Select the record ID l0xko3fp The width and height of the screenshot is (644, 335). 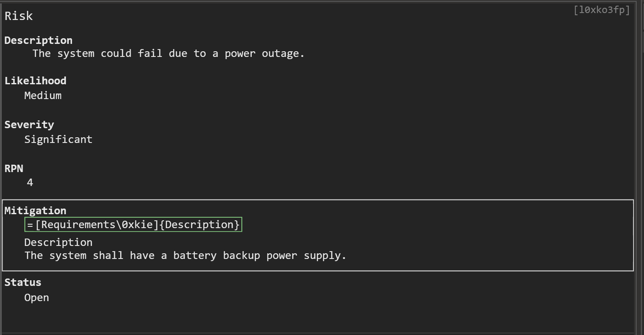(601, 10)
